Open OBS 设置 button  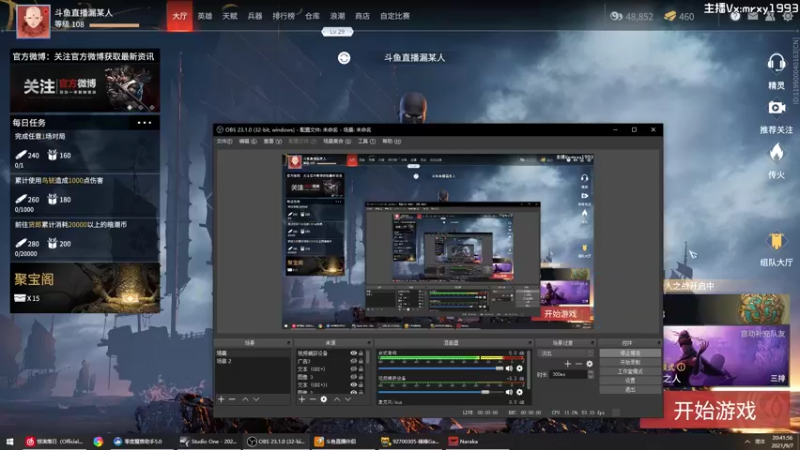click(630, 381)
